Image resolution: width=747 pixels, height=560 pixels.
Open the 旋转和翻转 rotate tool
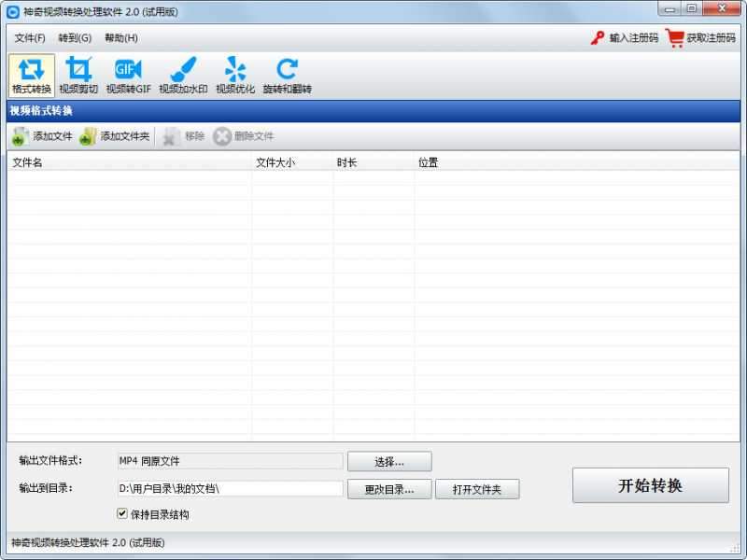287,76
